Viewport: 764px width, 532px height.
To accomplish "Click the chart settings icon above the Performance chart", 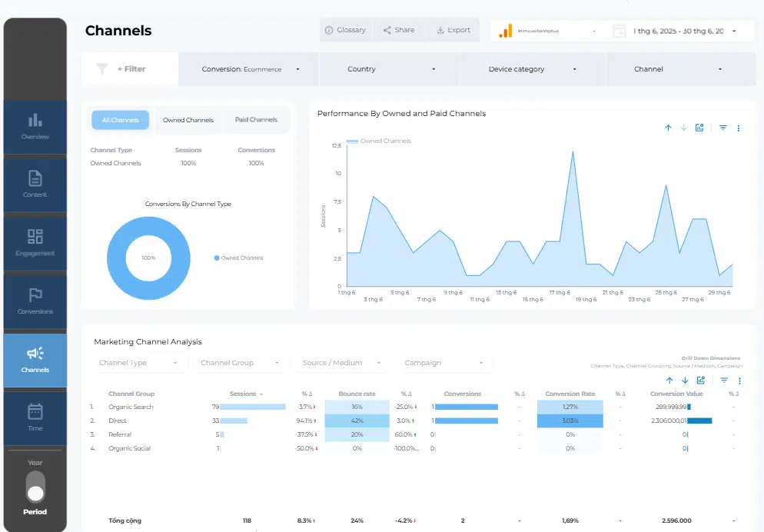I will (x=699, y=128).
